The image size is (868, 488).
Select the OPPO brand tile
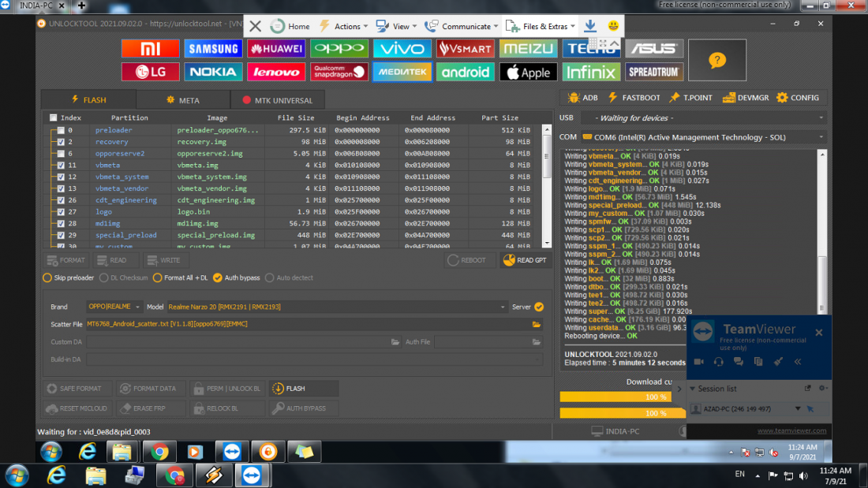click(339, 49)
